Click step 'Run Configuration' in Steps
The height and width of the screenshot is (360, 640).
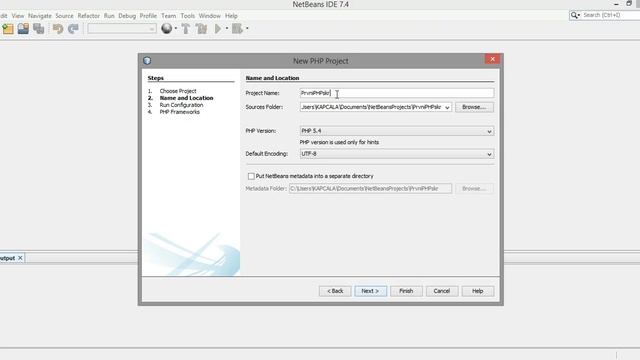(181, 105)
